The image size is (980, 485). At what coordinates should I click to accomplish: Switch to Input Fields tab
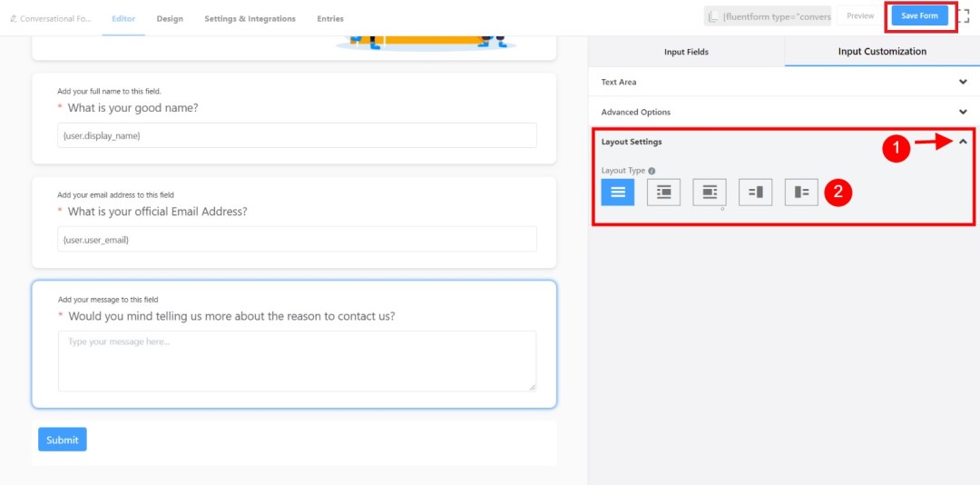686,52
